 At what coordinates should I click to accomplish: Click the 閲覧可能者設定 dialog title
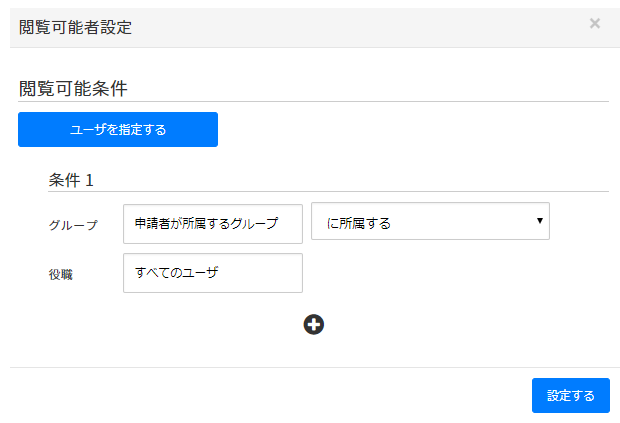click(76, 27)
